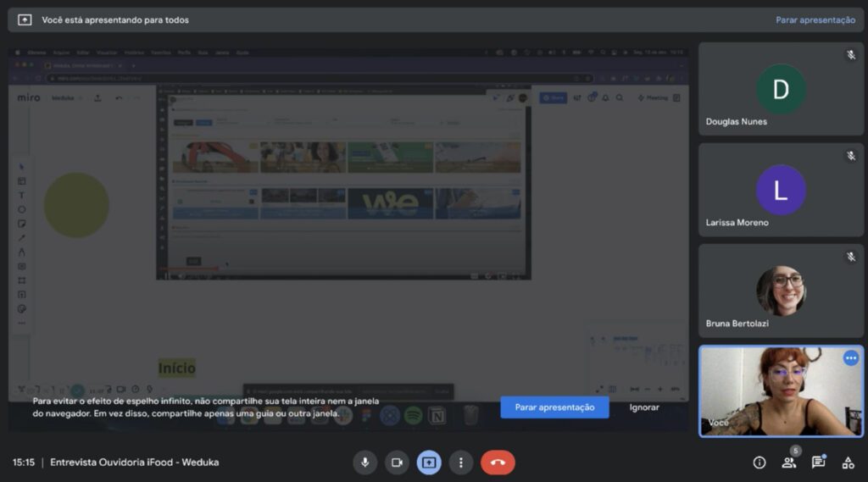The height and width of the screenshot is (482, 868).
Task: Toggle the present screen button
Action: [x=429, y=463]
